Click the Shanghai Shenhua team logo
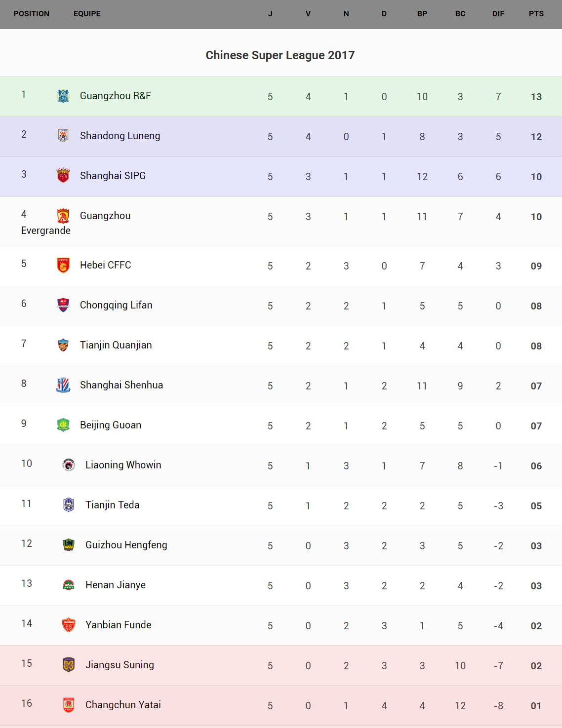This screenshot has height=728, width=562. pyautogui.click(x=63, y=385)
